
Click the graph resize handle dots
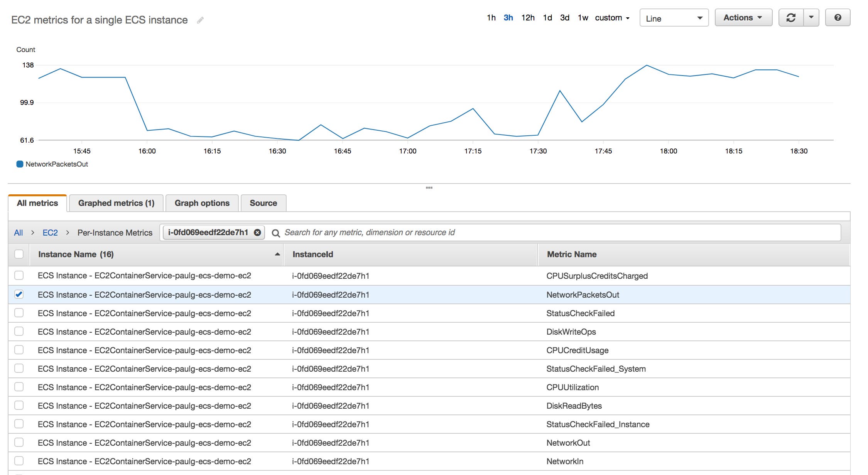[429, 187]
